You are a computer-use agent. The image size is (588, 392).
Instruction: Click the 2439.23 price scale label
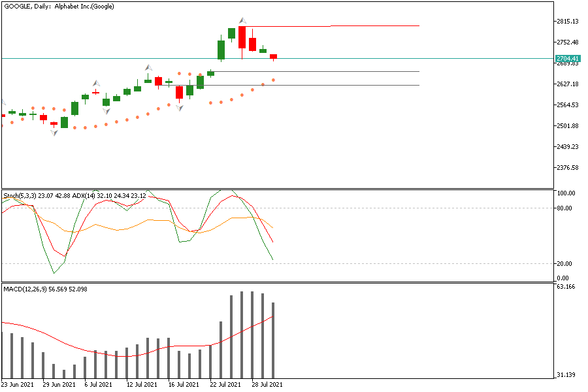(567, 146)
